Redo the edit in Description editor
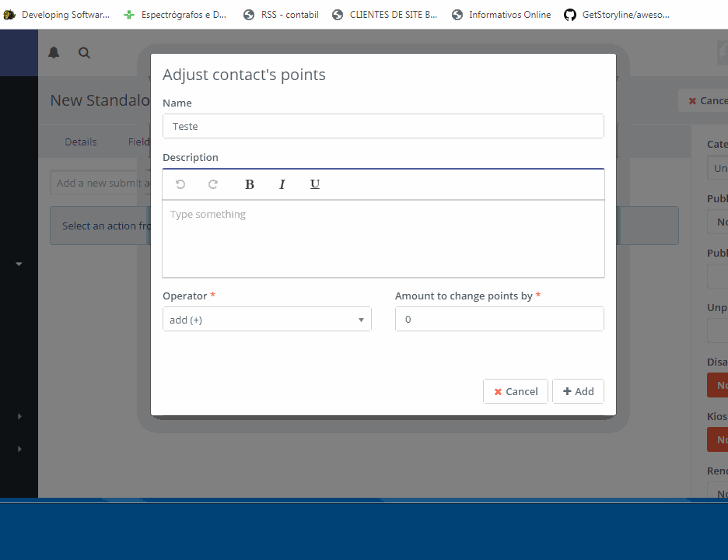Image resolution: width=728 pixels, height=560 pixels. coord(212,184)
